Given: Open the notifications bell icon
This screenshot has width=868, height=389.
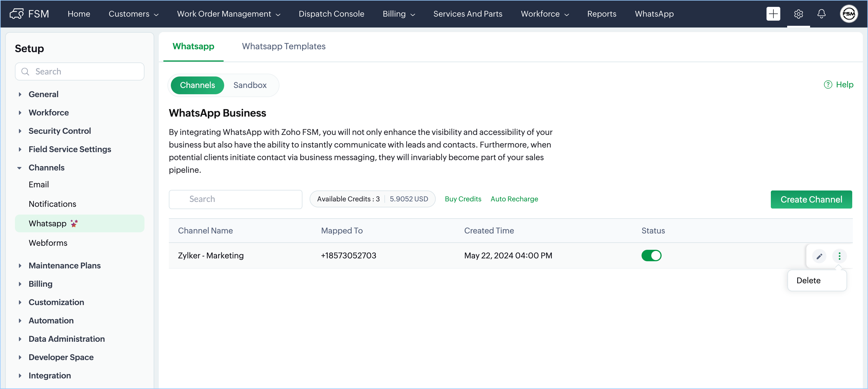Looking at the screenshot, I should 822,14.
